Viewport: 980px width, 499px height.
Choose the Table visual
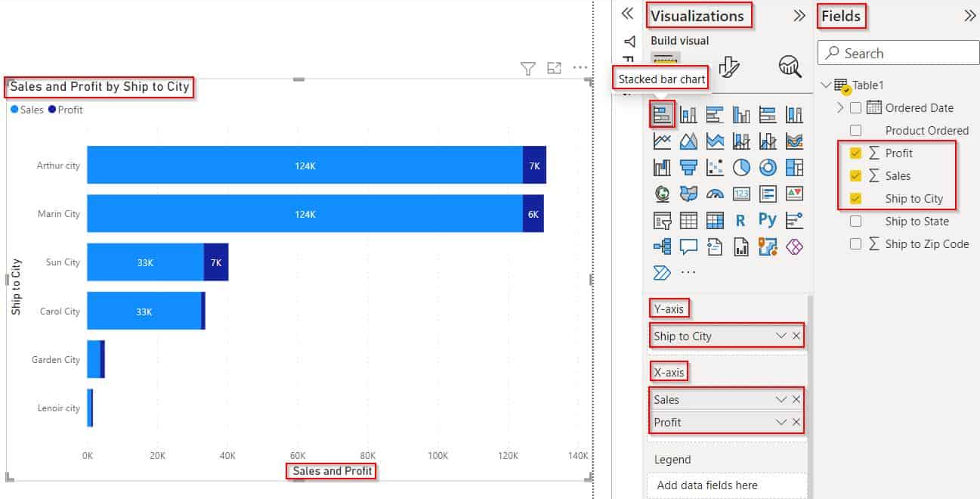coord(688,220)
